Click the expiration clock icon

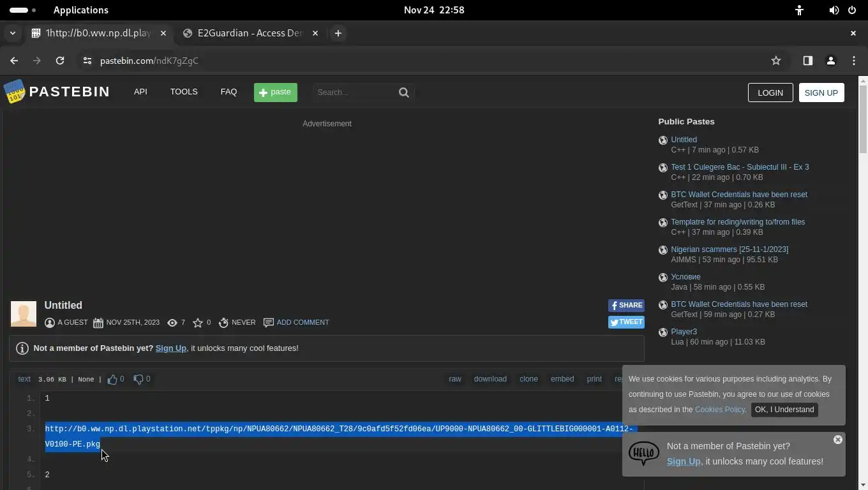(x=223, y=323)
